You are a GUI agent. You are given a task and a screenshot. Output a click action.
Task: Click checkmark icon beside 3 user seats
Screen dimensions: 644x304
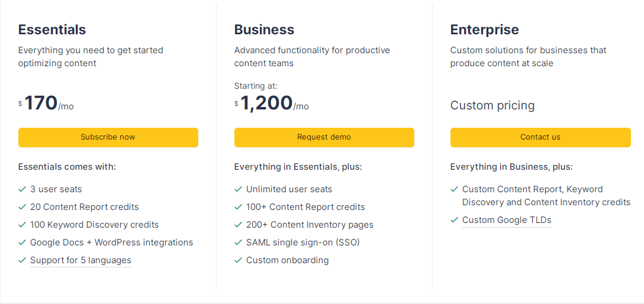pyautogui.click(x=22, y=189)
